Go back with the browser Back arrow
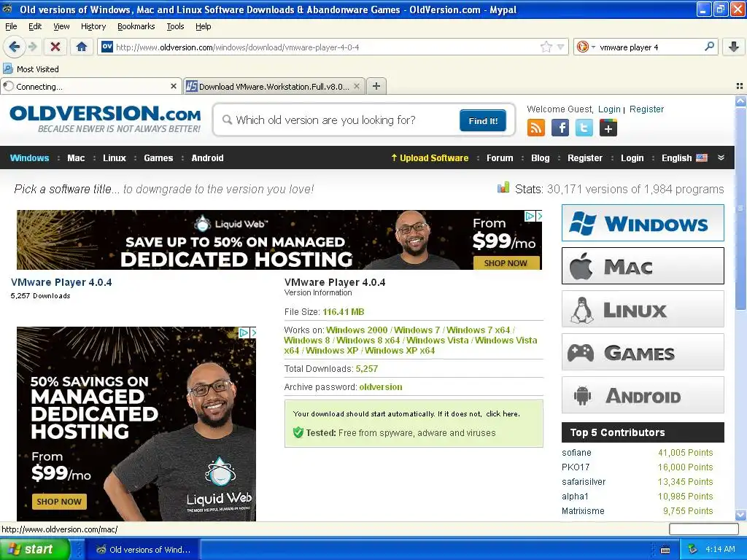The height and width of the screenshot is (560, 747). (x=14, y=47)
